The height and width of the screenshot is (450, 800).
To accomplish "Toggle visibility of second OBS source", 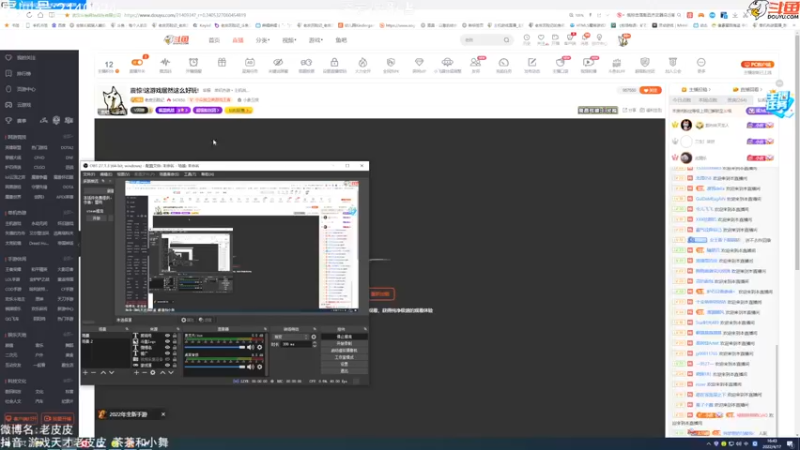I will click(x=167, y=342).
